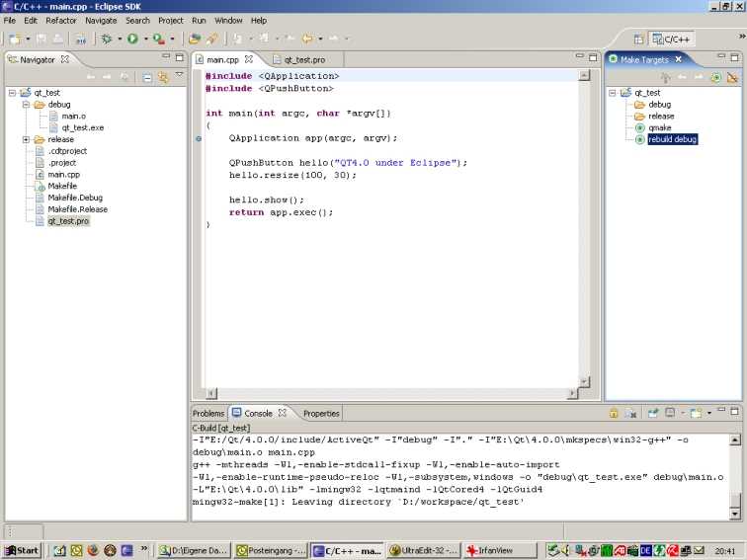Click the editor horizontal scrollbar left arrow
This screenshot has width=747, height=560.
[210, 393]
